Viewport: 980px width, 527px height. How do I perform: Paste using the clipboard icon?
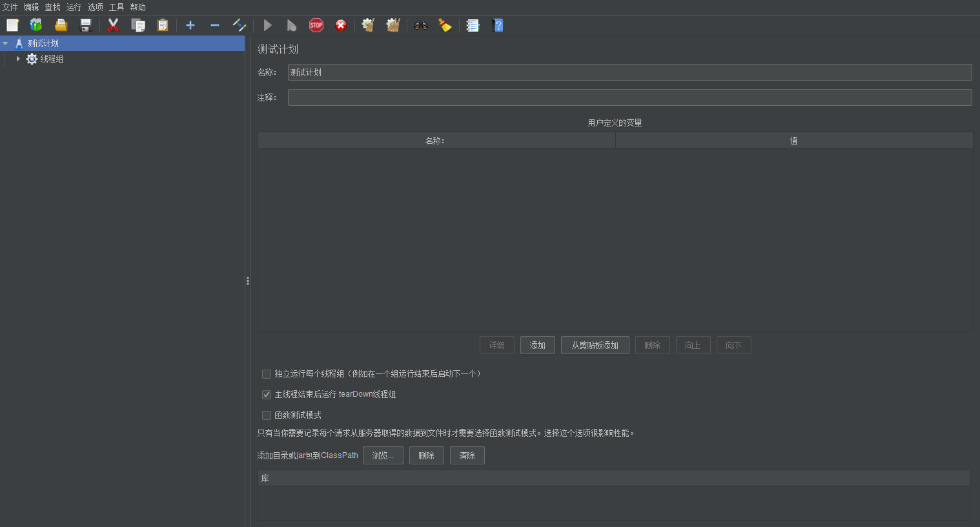[x=163, y=25]
